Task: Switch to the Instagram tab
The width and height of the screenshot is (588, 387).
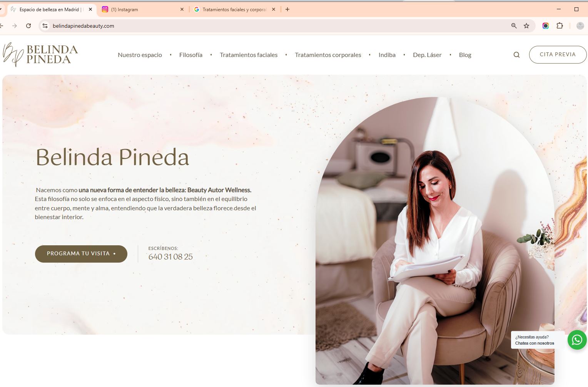Action: click(143, 9)
